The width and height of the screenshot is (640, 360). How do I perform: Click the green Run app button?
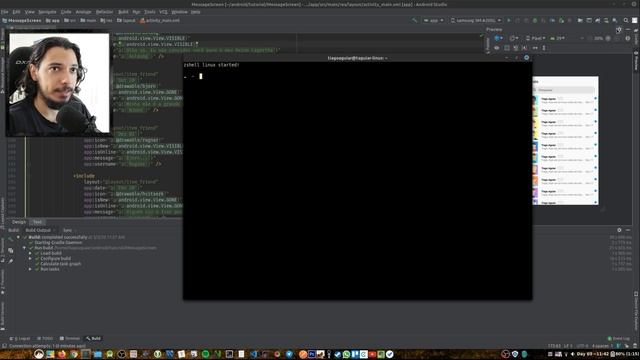pos(509,20)
